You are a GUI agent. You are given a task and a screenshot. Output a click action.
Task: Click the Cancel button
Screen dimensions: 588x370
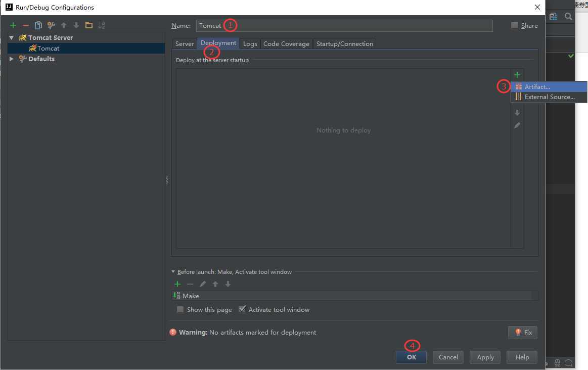(448, 357)
